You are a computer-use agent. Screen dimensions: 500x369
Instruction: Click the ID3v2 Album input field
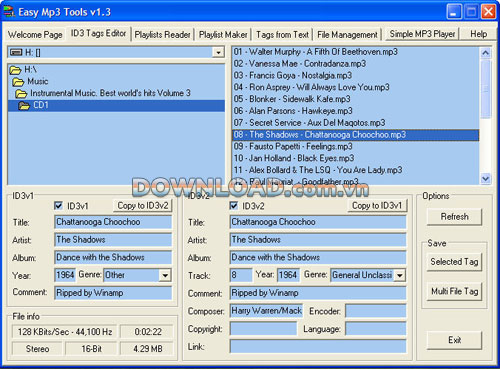pos(318,257)
